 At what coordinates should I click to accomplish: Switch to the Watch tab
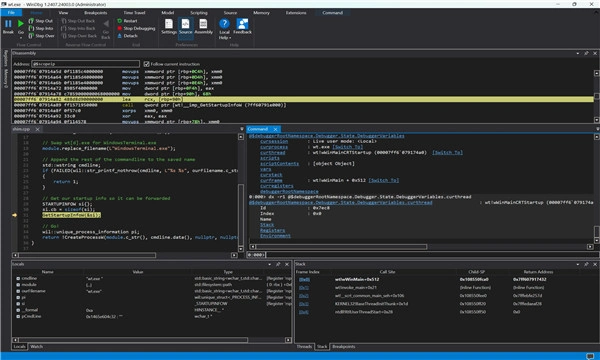pyautogui.click(x=36, y=347)
